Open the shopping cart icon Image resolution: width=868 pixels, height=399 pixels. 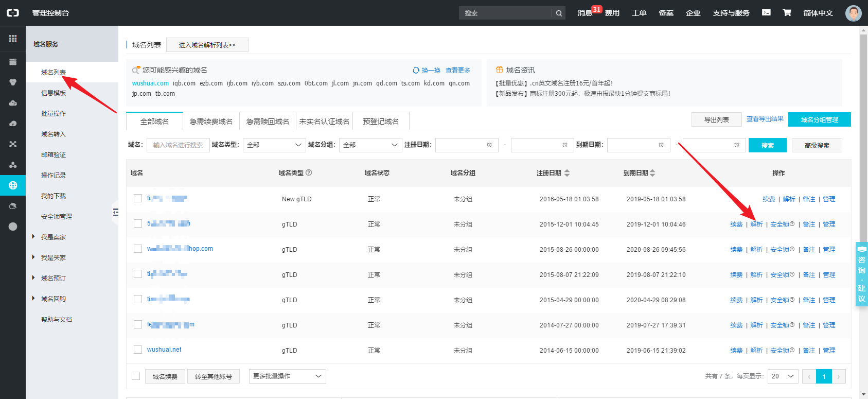point(787,13)
